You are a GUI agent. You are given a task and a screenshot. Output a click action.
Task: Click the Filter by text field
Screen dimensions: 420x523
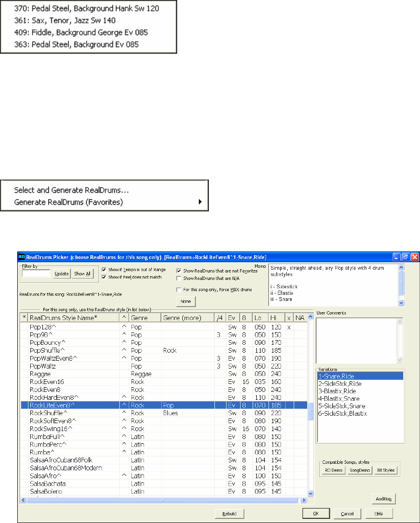[36, 273]
